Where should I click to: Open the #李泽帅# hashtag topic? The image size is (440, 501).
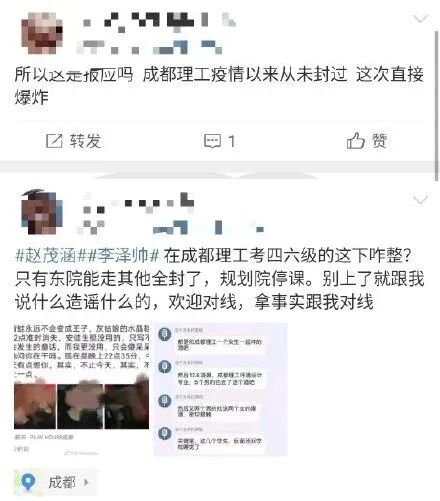(x=123, y=256)
